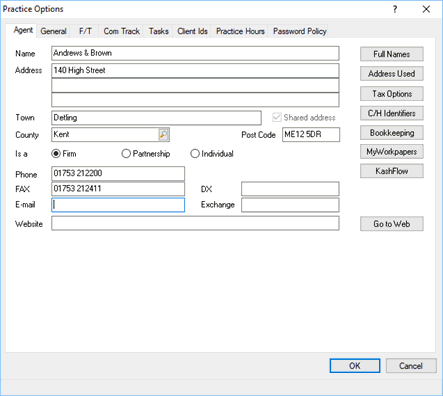Click the DX input field
The width and height of the screenshot is (443, 396).
pyautogui.click(x=290, y=189)
